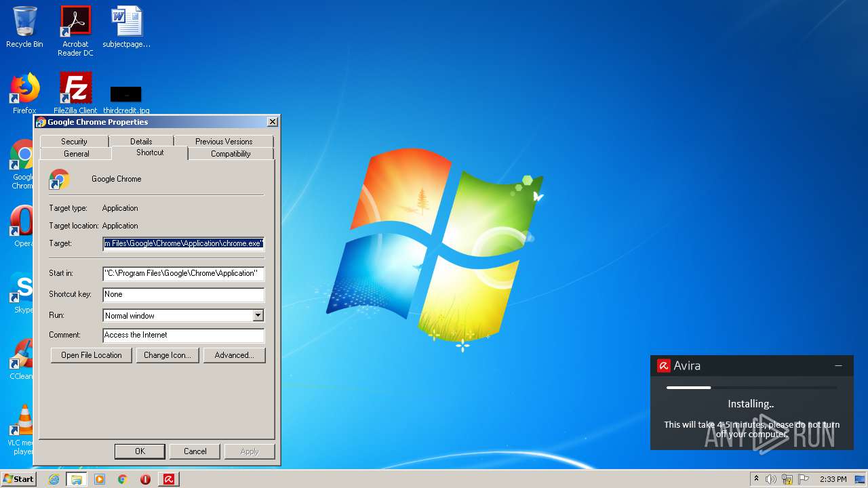Click Chrome icon in dialog title bar
The height and width of the screenshot is (488, 868).
(41, 122)
